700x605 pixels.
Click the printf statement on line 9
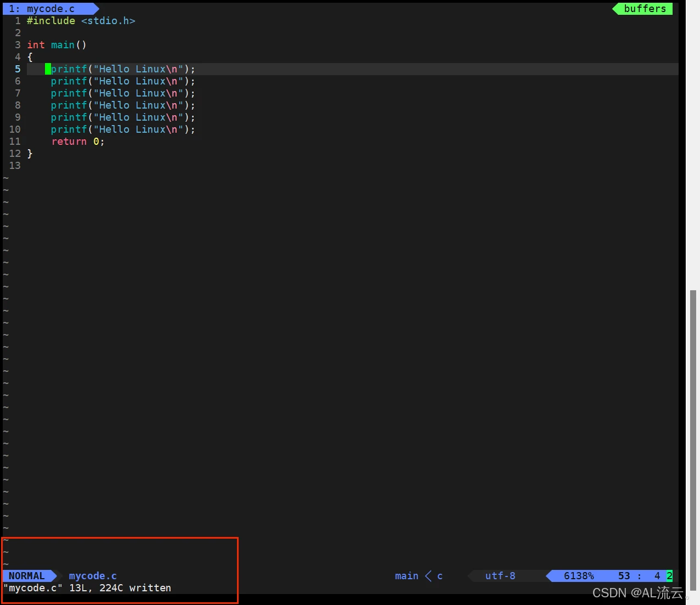tap(123, 117)
